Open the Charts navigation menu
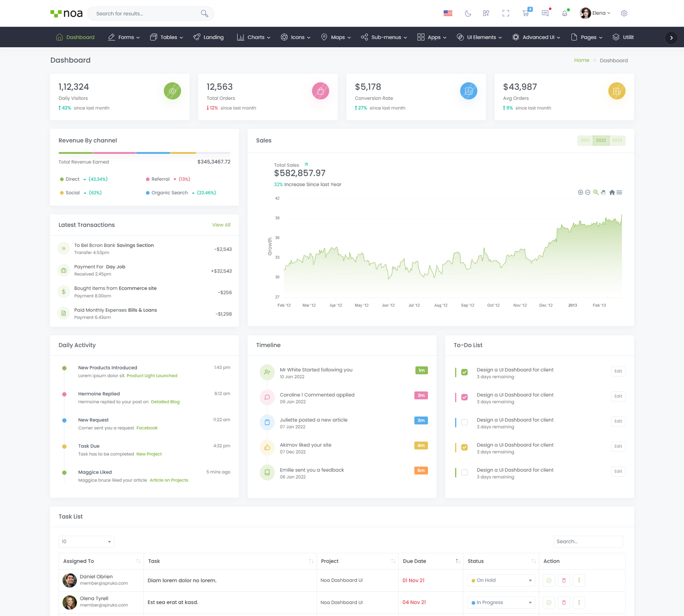Image resolution: width=684 pixels, height=616 pixels. (x=254, y=37)
